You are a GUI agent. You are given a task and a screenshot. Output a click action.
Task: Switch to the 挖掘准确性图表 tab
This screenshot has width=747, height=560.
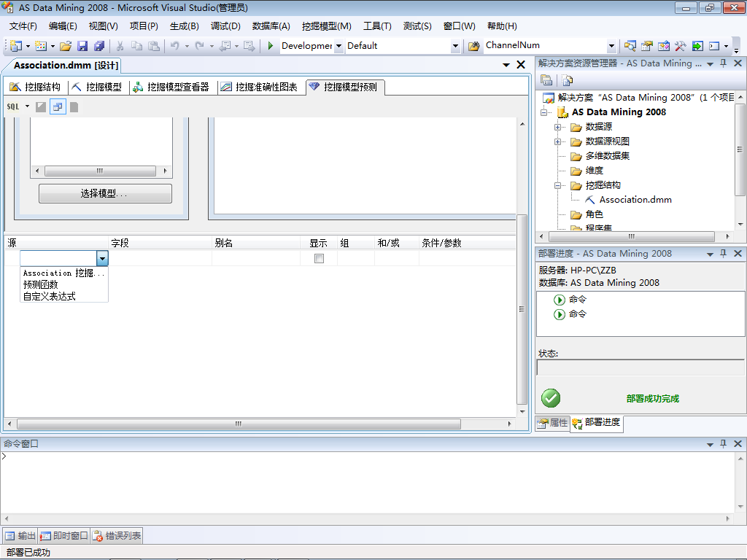(260, 87)
